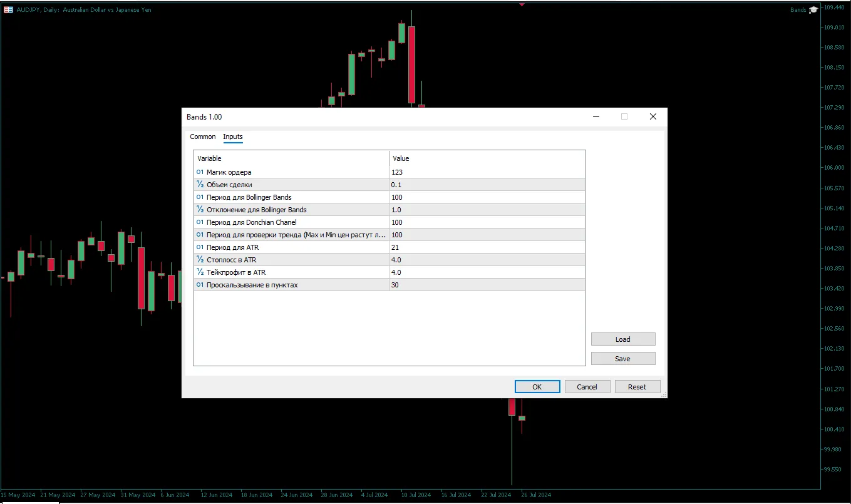Image resolution: width=851 pixels, height=504 pixels.
Task: Click the double type icon beside Объем сделки
Action: (200, 185)
